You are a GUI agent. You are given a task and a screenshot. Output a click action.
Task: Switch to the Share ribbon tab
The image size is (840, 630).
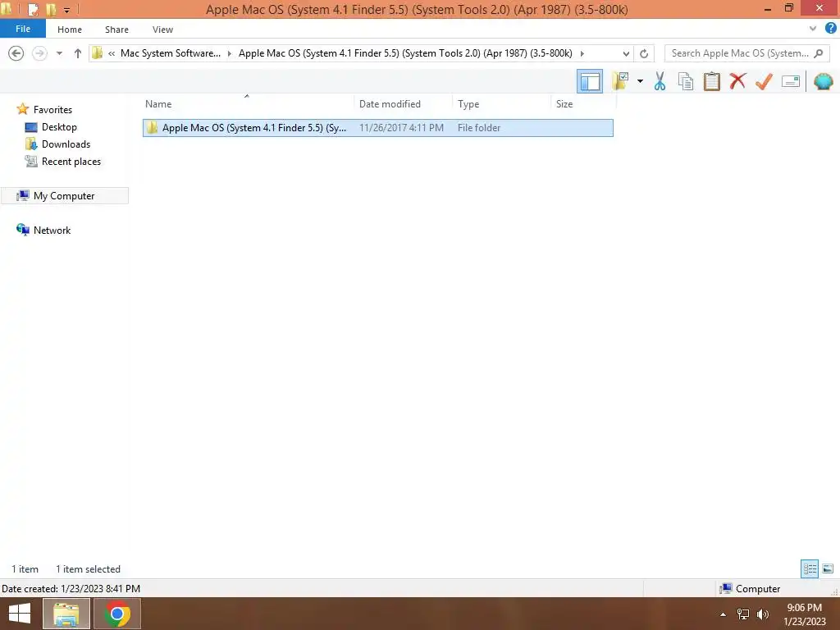click(116, 30)
